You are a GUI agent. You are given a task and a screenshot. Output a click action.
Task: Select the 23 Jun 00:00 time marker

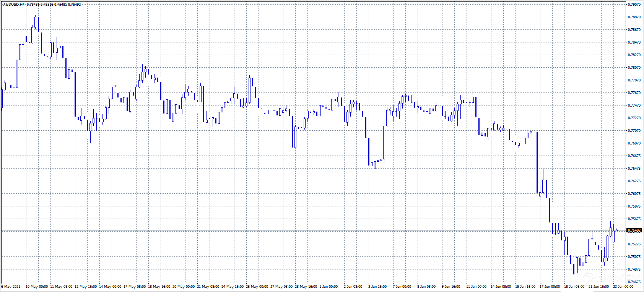[x=623, y=287]
